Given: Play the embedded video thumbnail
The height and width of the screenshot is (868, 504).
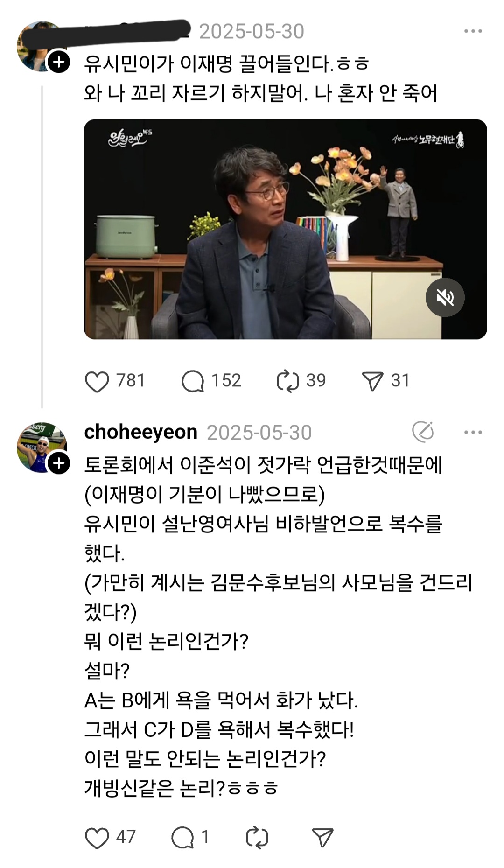Looking at the screenshot, I should 286,229.
